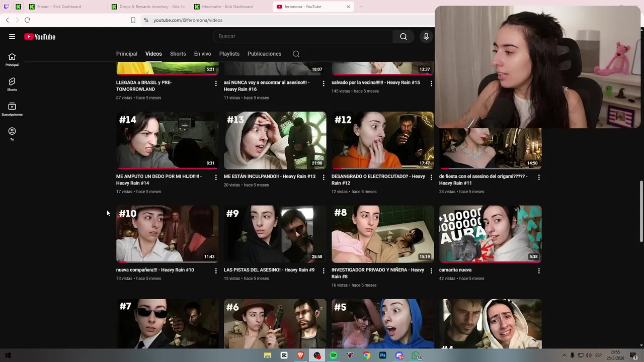This screenshot has width=644, height=362.
Task: Bookmark this page
Action: [x=133, y=20]
